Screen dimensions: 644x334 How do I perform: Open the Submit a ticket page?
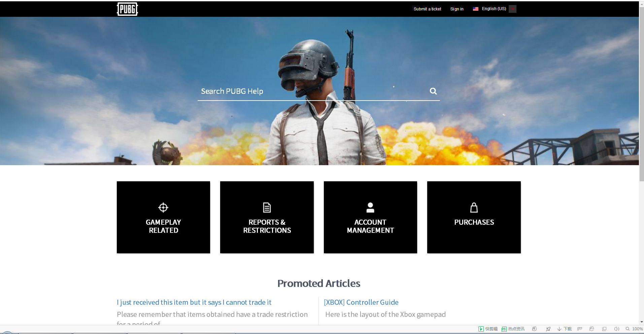click(x=427, y=9)
